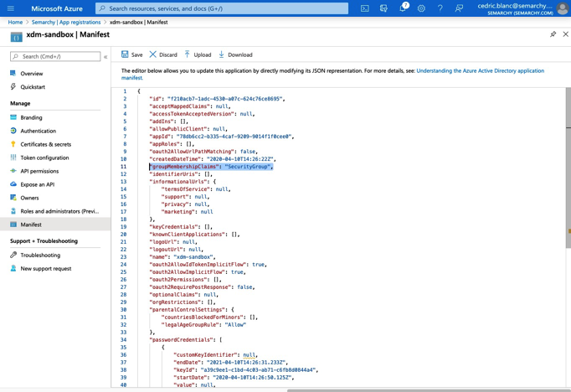
Task: Open the feedback icon in header
Action: pos(459,8)
